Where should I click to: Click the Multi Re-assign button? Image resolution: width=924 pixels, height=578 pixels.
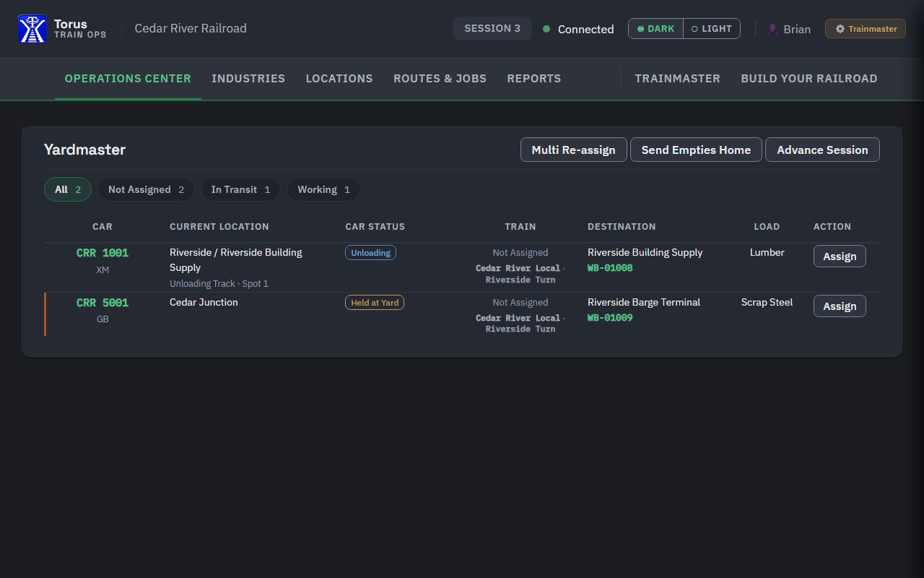tap(574, 150)
